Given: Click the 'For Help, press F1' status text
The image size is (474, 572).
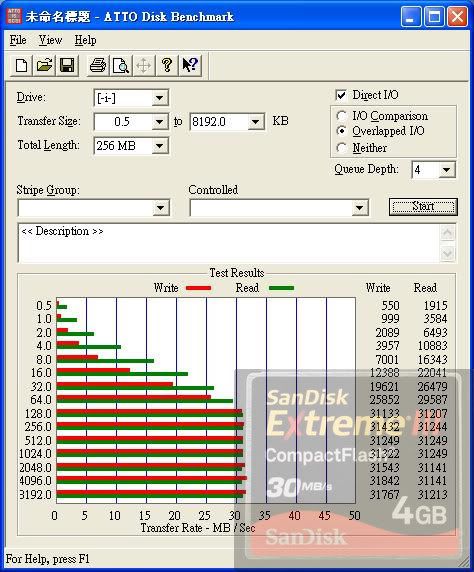Looking at the screenshot, I should point(47,559).
